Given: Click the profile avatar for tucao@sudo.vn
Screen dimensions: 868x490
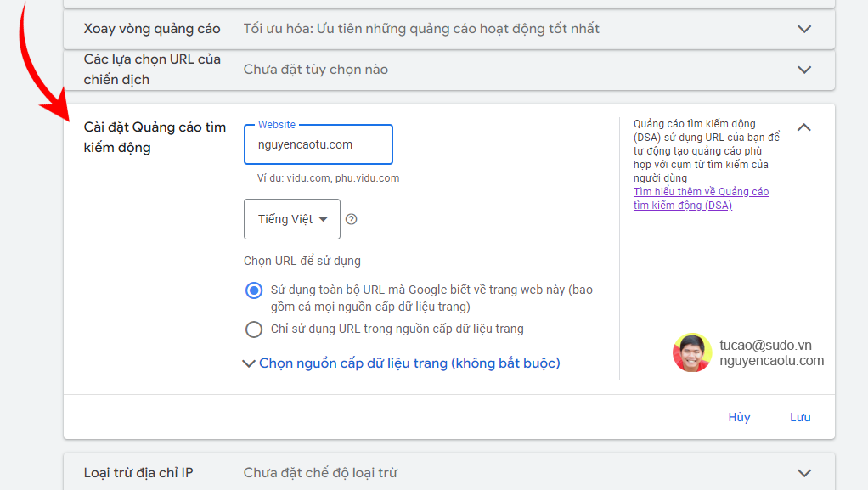Looking at the screenshot, I should (x=692, y=352).
